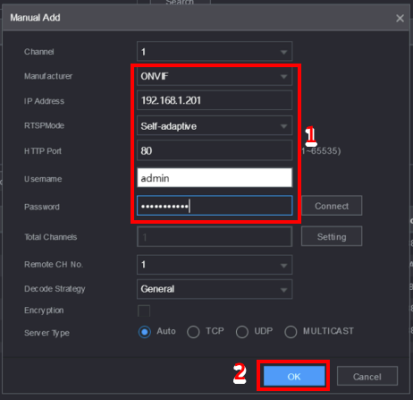Click the Password input field
The height and width of the screenshot is (400, 413).
[215, 206]
